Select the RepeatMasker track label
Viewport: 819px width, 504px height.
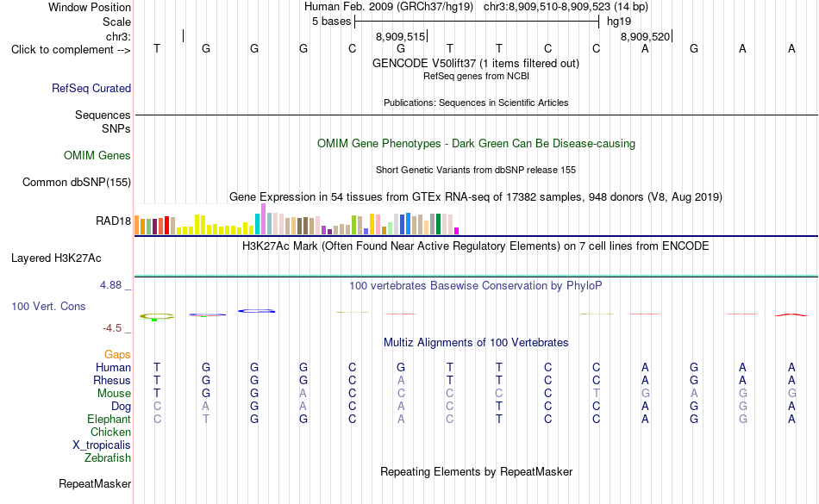[x=95, y=483]
